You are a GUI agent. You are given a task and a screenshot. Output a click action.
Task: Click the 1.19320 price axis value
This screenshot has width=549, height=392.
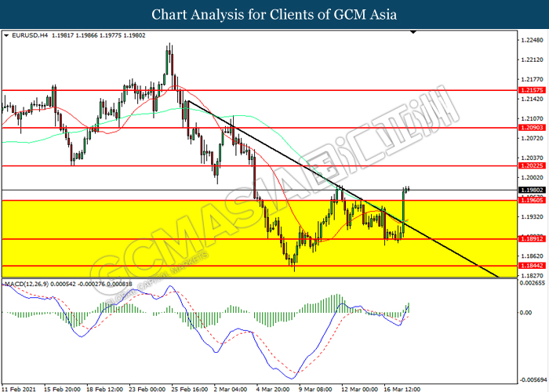pyautogui.click(x=533, y=216)
